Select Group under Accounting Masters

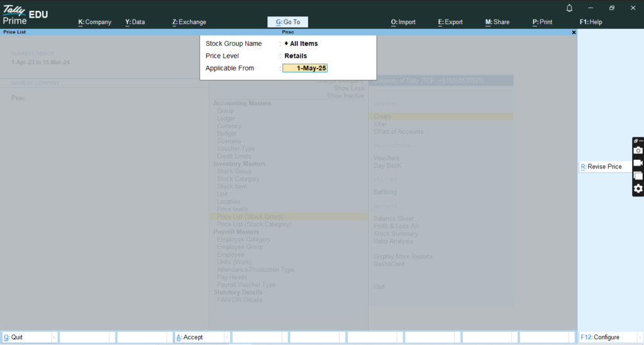(x=225, y=111)
